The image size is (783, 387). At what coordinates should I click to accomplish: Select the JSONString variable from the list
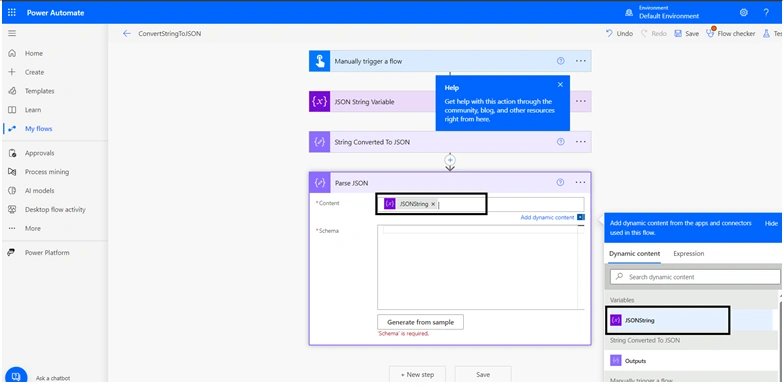(689, 320)
